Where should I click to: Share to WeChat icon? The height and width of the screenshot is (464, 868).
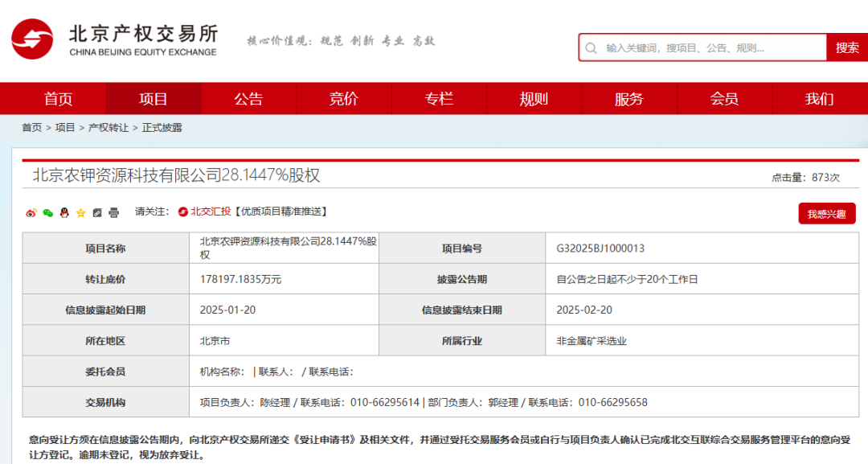[x=47, y=212]
